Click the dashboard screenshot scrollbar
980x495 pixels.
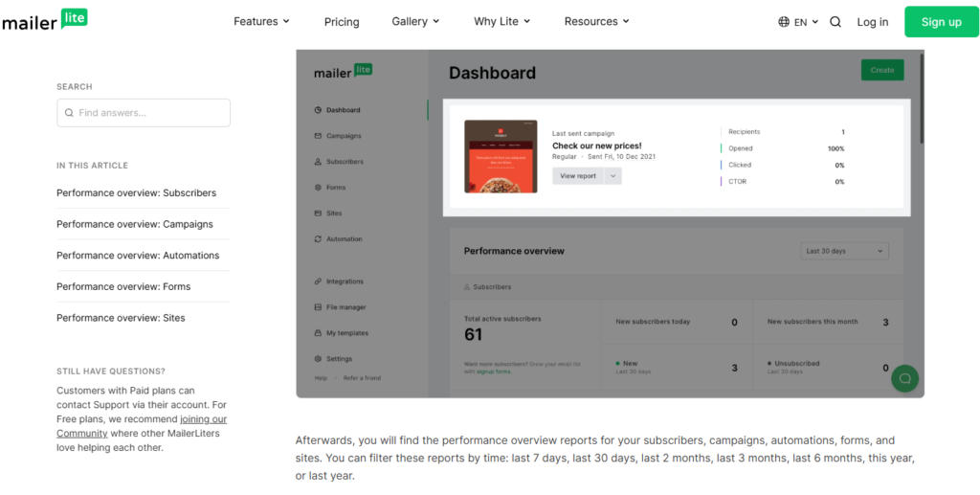921,98
